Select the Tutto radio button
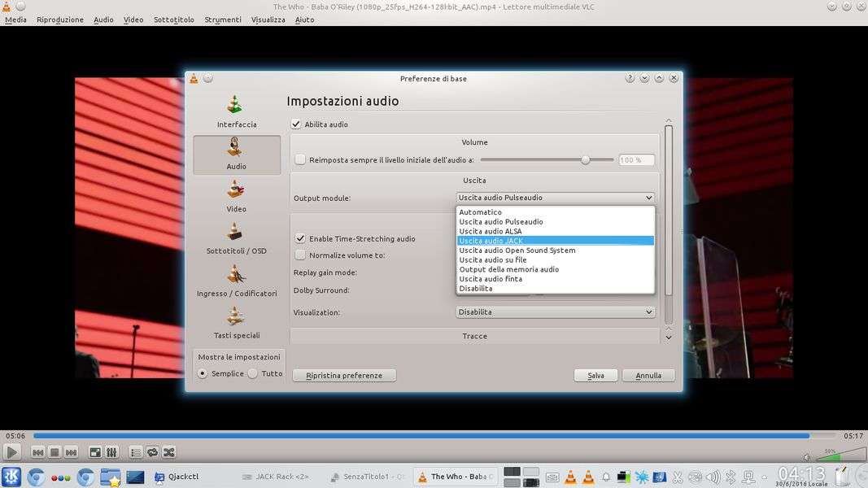 point(253,373)
